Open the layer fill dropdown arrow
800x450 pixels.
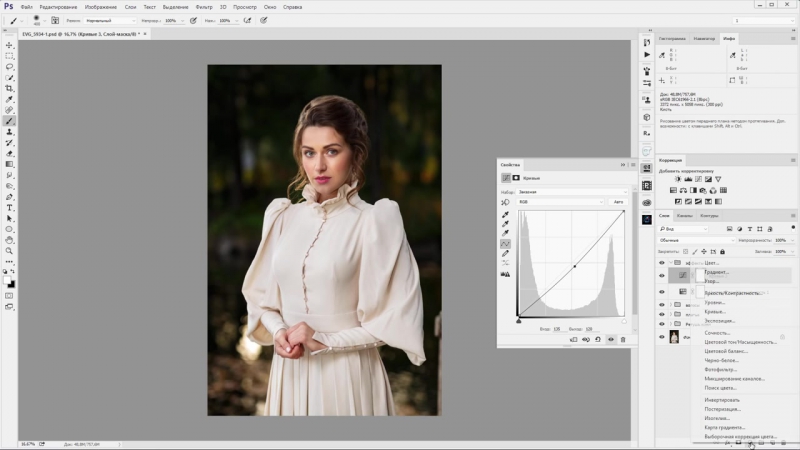click(x=793, y=252)
